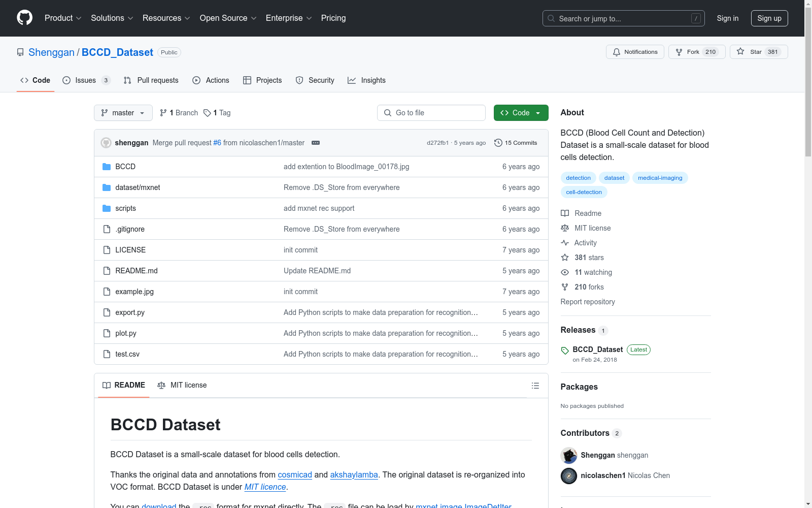Open the Pricing page
This screenshot has height=508, width=812.
click(x=333, y=18)
